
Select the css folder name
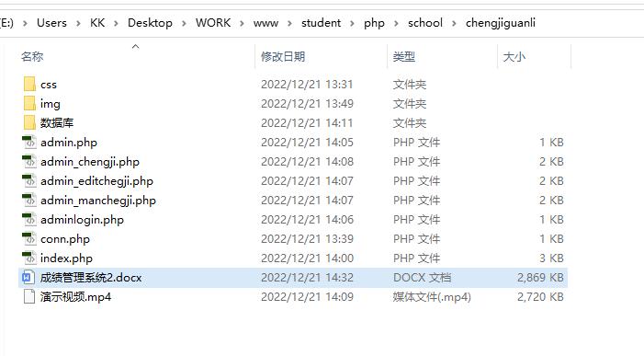click(x=49, y=85)
